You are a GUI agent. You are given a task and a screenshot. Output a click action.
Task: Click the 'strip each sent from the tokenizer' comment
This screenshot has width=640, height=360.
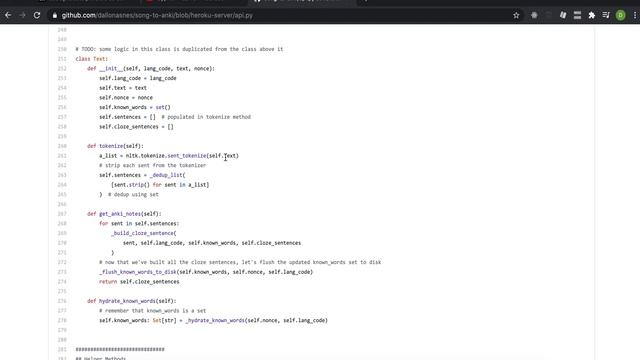click(x=153, y=165)
